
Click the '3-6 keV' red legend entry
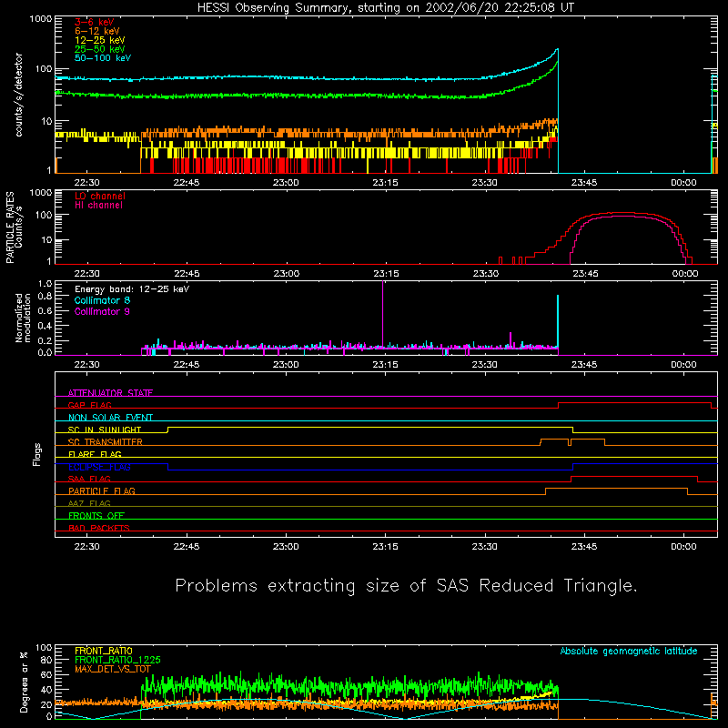point(95,22)
